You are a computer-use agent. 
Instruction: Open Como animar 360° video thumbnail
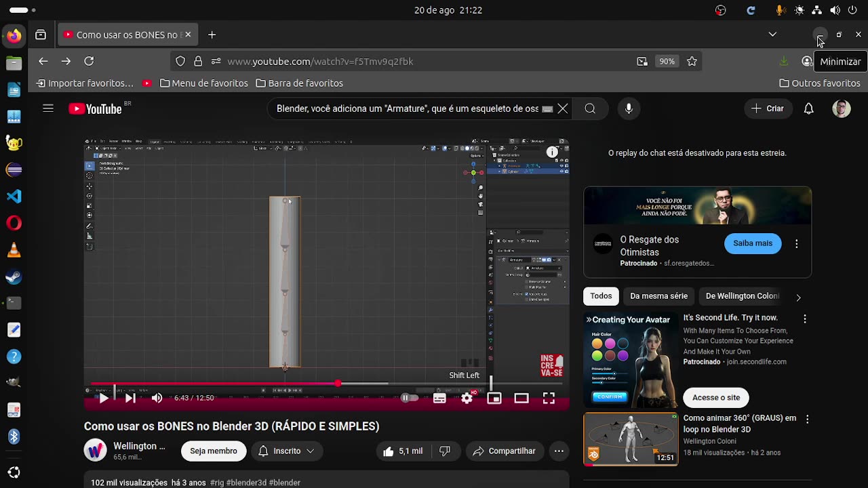tap(631, 439)
